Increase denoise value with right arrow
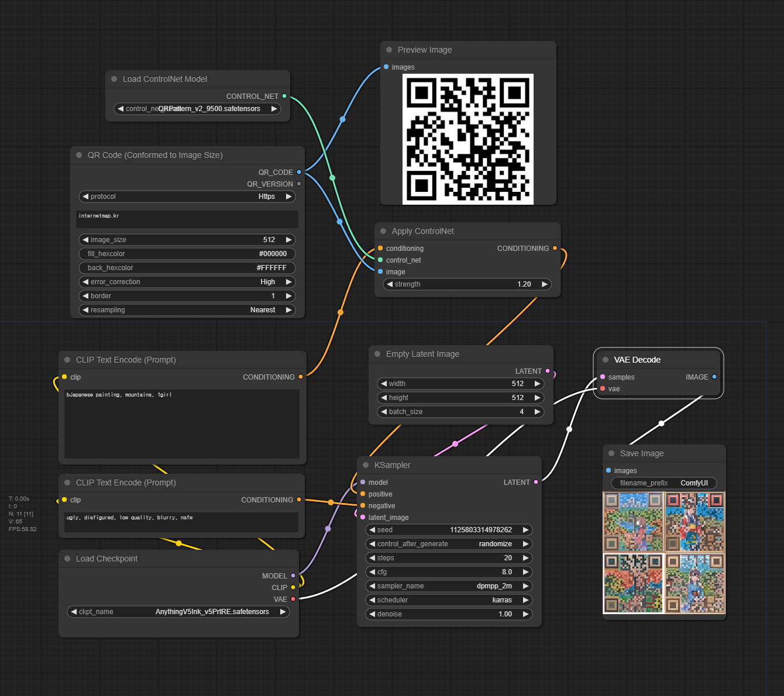This screenshot has height=696, width=784. point(525,614)
